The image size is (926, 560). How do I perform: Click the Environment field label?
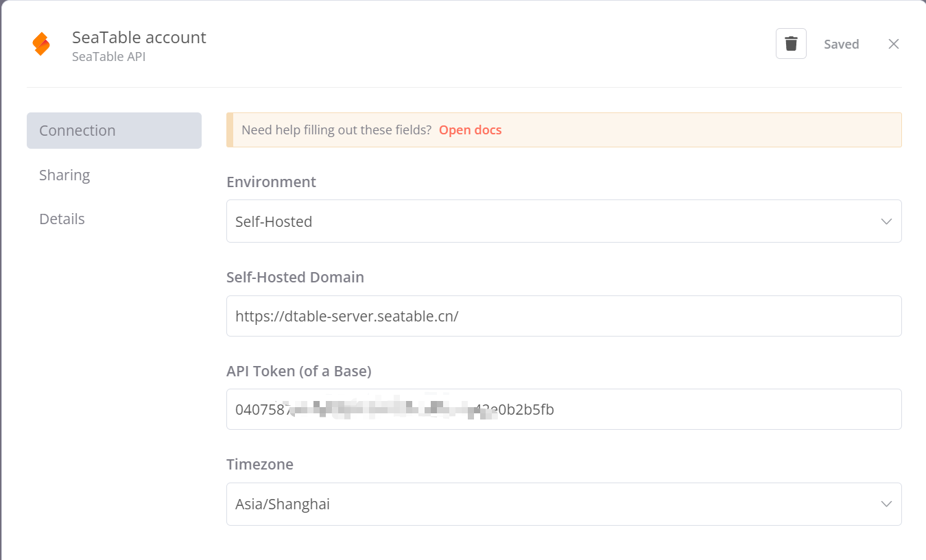pos(271,182)
